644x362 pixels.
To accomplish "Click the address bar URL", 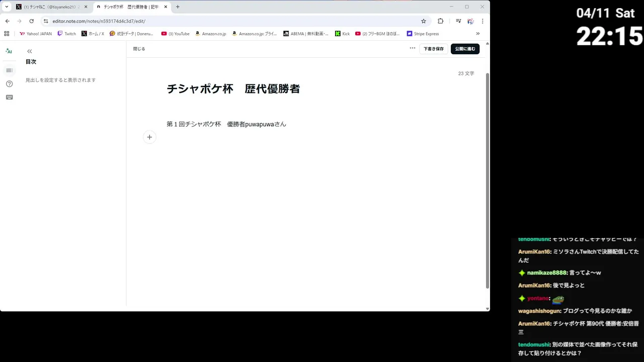I will (x=99, y=21).
